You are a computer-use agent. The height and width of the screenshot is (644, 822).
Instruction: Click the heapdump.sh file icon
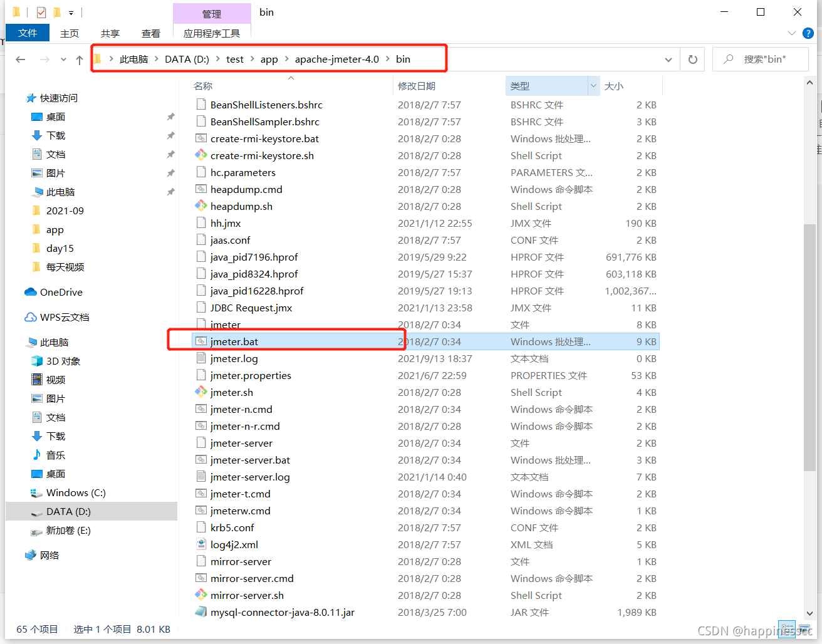pos(200,206)
